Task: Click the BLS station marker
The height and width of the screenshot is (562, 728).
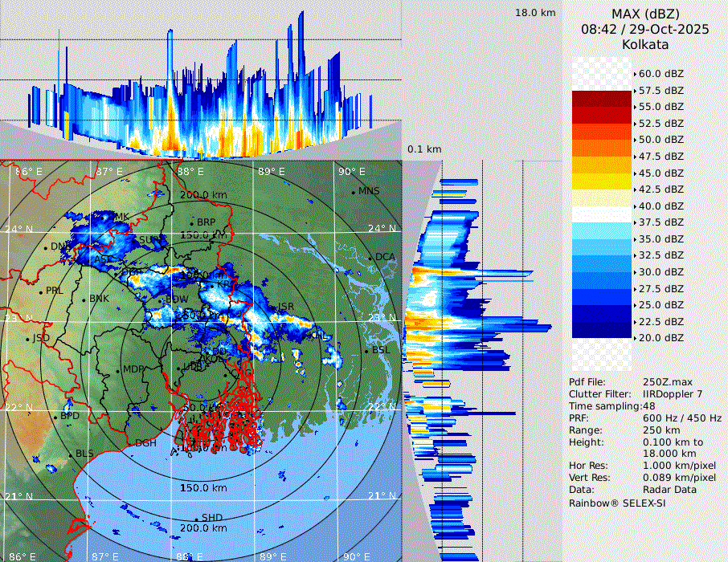Action: (x=72, y=454)
